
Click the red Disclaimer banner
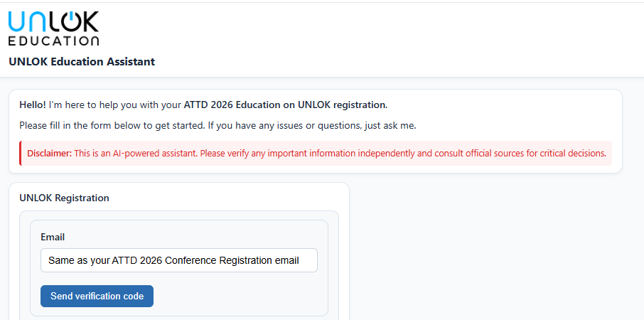[x=316, y=153]
